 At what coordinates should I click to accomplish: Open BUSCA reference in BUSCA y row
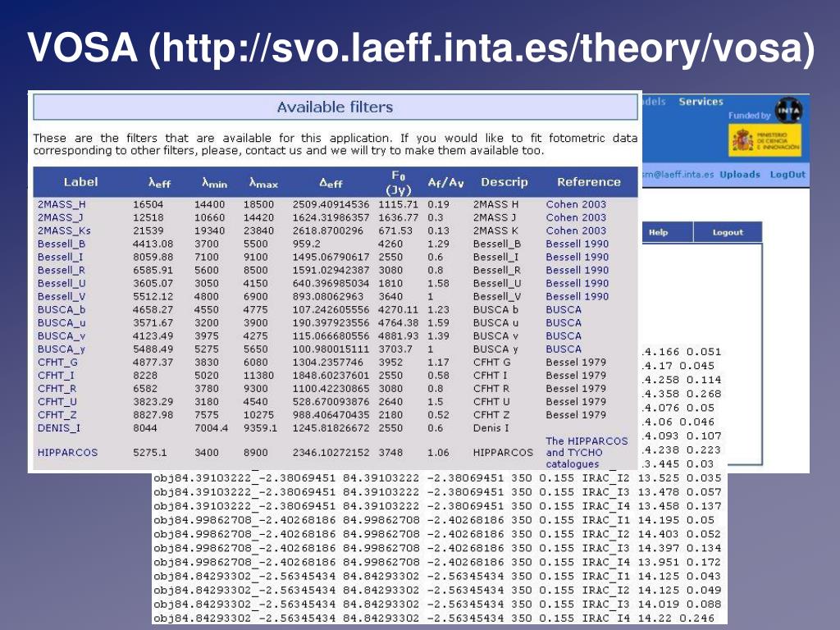564,349
